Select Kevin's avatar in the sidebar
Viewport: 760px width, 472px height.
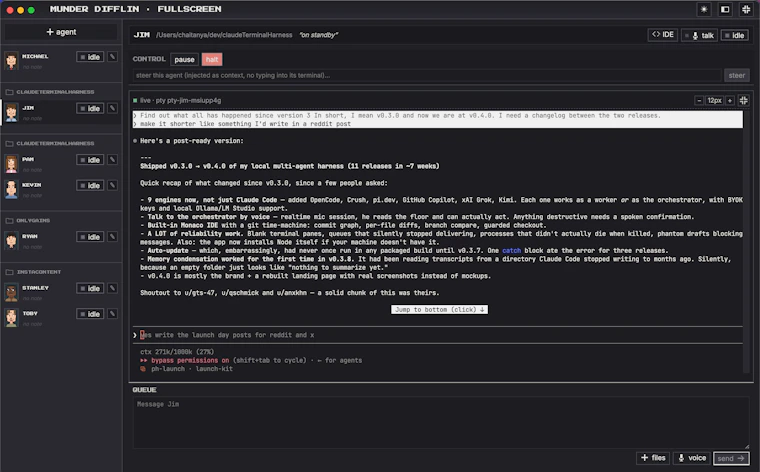[x=11, y=189]
